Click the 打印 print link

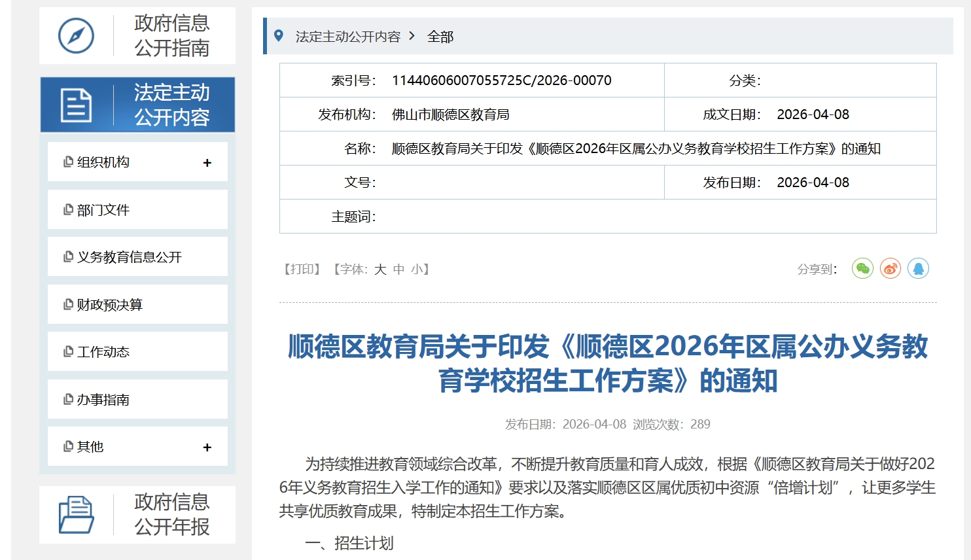tap(302, 269)
